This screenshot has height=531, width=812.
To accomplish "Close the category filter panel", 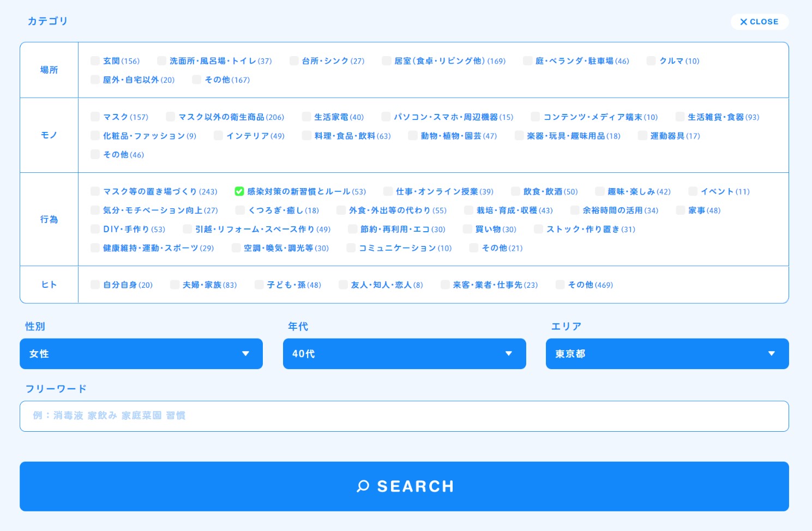I will 759,22.
